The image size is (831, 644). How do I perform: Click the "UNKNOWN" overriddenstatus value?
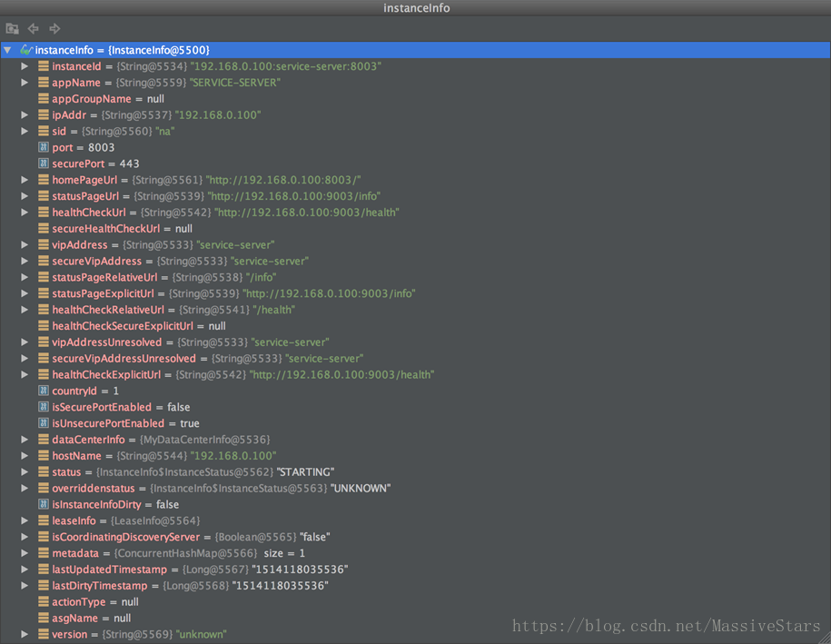point(361,488)
